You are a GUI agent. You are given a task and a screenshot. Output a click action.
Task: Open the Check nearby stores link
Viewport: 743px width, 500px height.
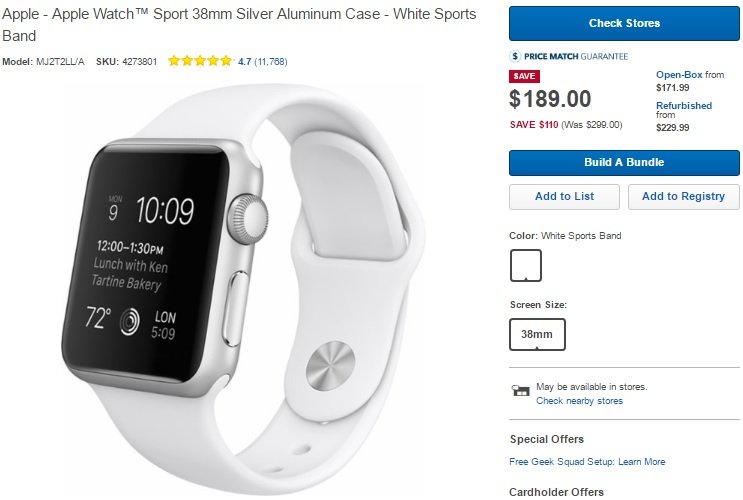pos(580,401)
